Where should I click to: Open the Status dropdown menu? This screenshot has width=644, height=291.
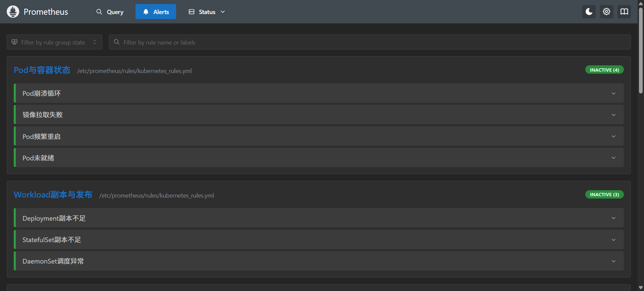(207, 12)
